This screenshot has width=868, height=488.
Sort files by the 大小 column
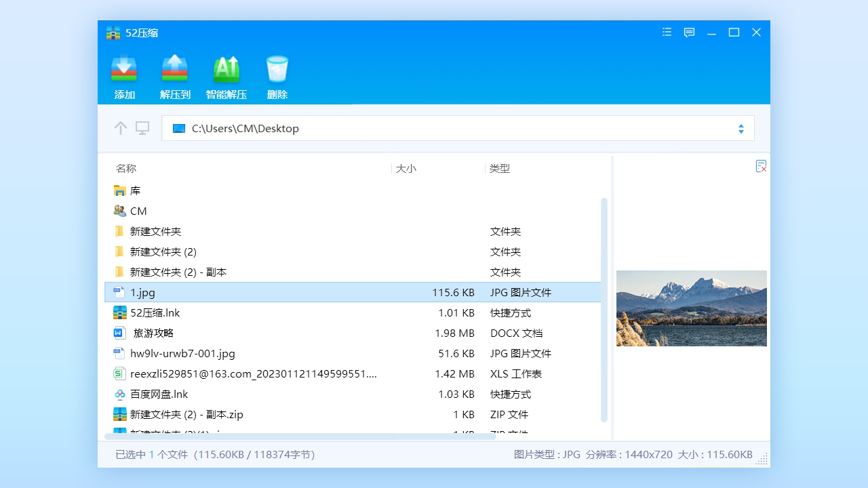pos(406,168)
